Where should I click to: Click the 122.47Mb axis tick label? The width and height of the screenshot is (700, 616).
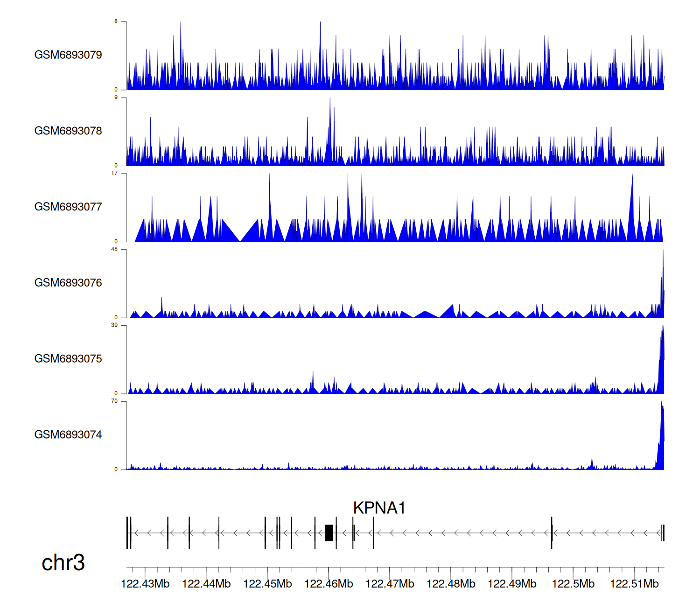[x=390, y=584]
